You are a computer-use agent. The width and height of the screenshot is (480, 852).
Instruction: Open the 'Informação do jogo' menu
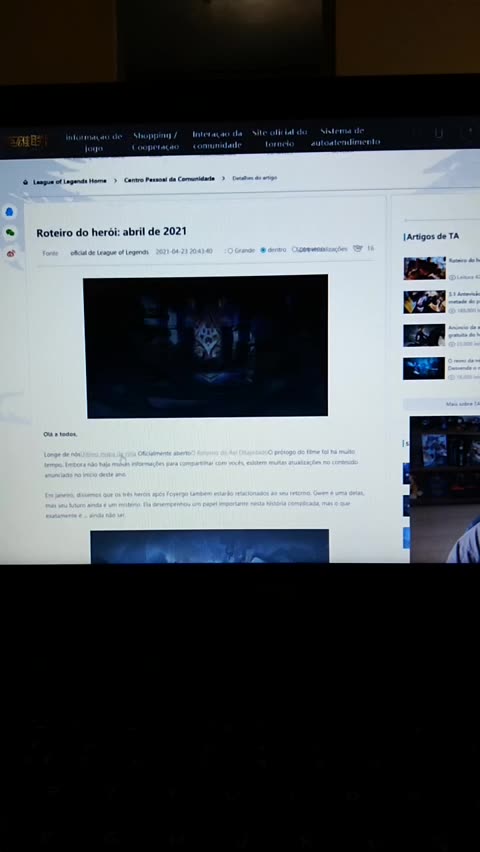point(94,142)
